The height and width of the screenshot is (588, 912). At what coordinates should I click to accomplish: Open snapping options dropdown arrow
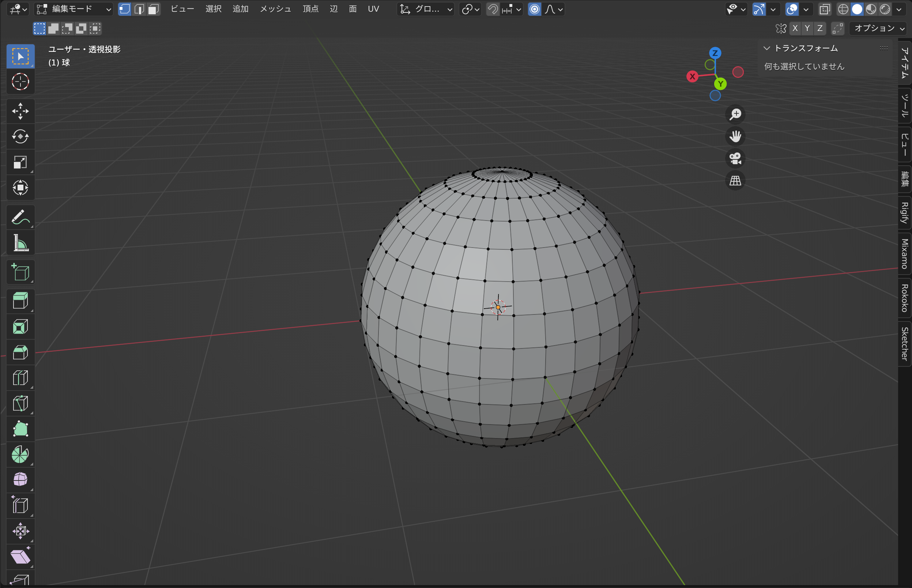(x=512, y=9)
